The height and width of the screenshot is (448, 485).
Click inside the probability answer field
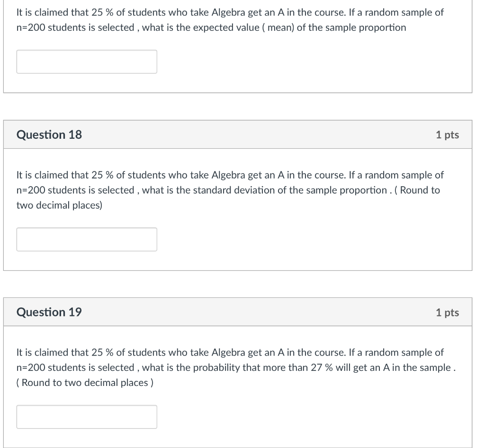pos(87,416)
